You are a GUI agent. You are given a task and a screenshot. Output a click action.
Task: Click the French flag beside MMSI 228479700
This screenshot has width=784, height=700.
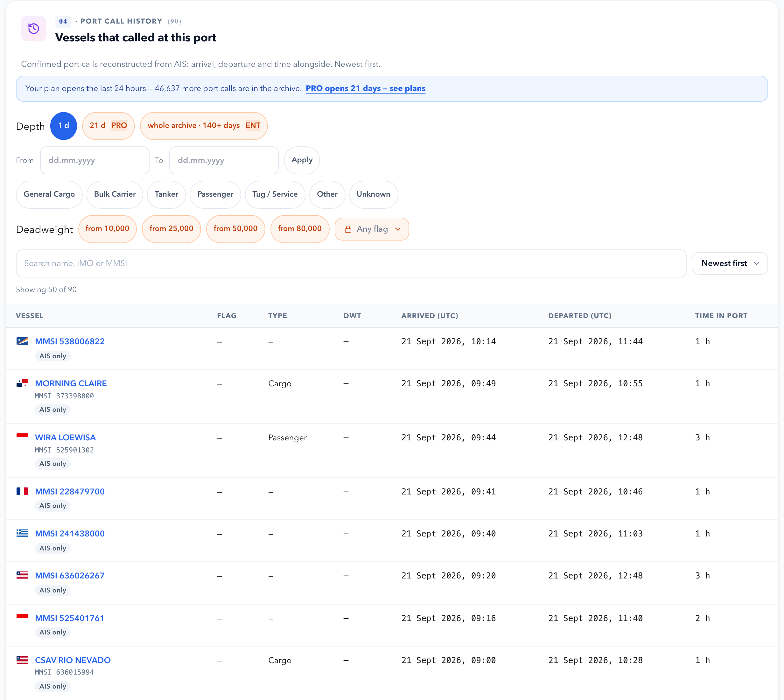(x=22, y=491)
